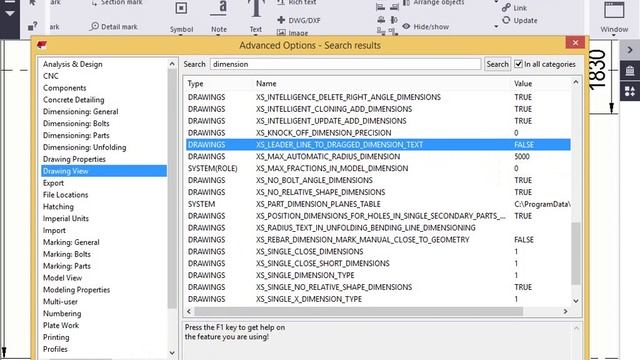Click the Name column header
The image size is (640, 360).
(x=266, y=83)
